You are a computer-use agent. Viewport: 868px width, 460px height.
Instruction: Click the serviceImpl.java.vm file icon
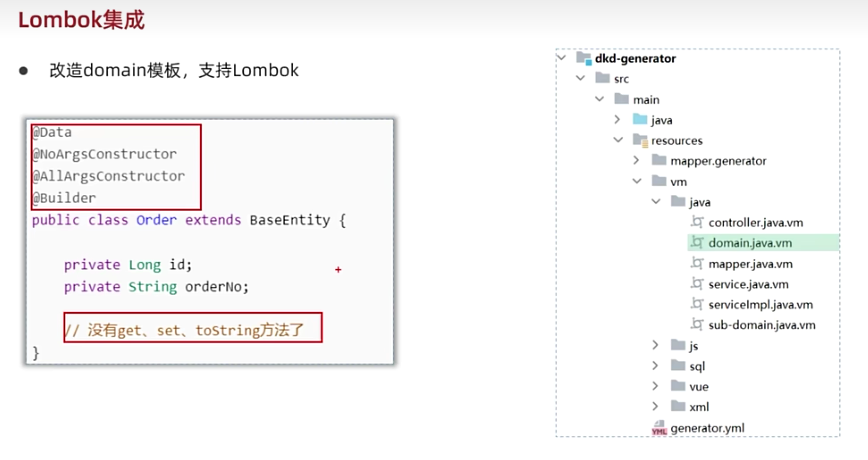(697, 304)
